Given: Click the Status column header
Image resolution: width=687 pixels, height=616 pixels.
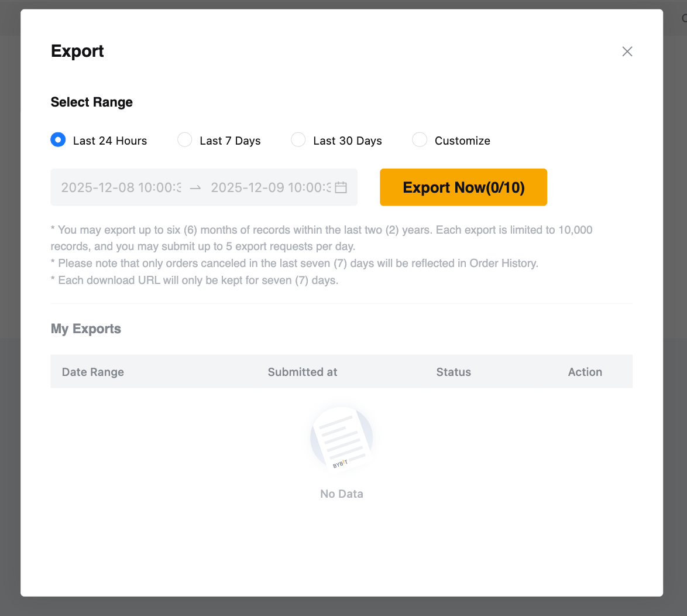Looking at the screenshot, I should 454,372.
